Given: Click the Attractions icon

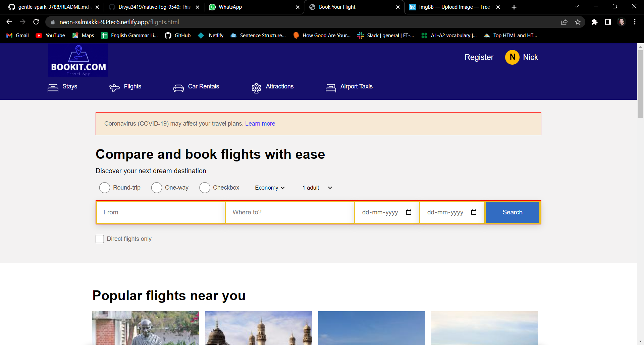Looking at the screenshot, I should tap(256, 88).
